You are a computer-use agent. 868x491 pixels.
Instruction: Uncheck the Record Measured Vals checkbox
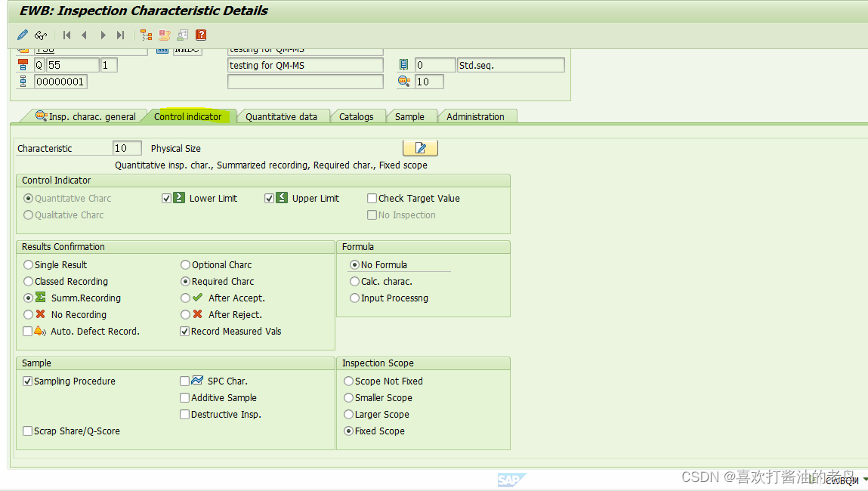click(184, 331)
